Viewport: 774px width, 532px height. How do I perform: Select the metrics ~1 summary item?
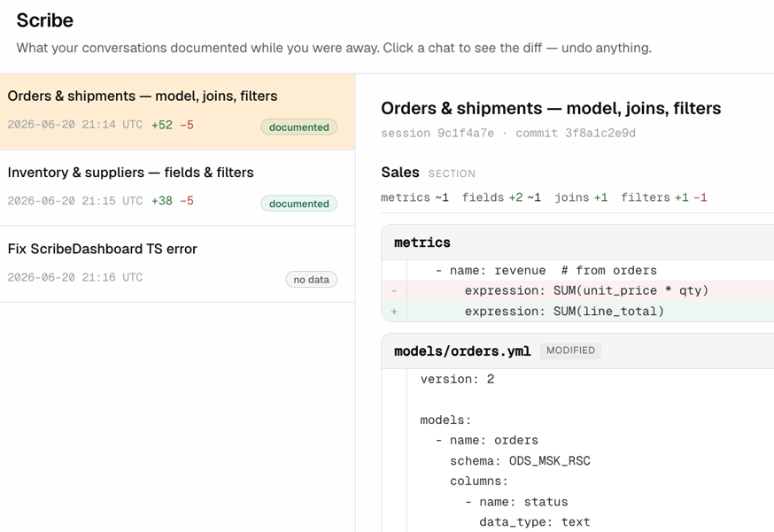(x=414, y=197)
